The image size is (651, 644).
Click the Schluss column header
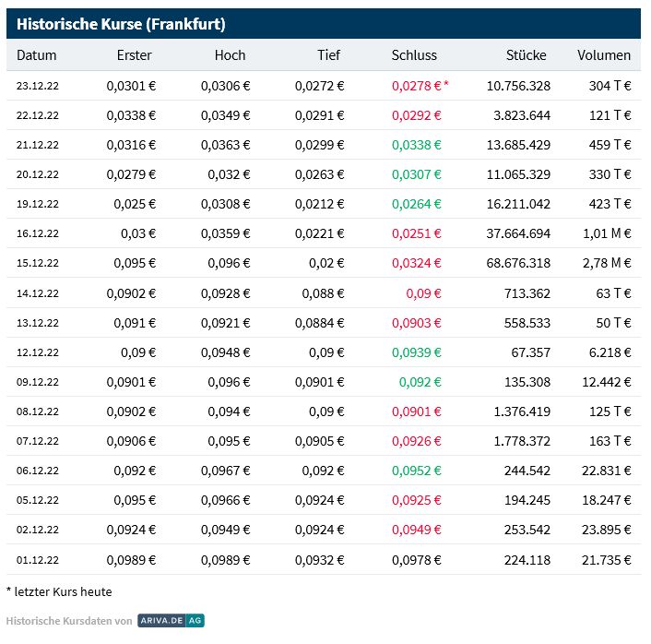click(414, 55)
